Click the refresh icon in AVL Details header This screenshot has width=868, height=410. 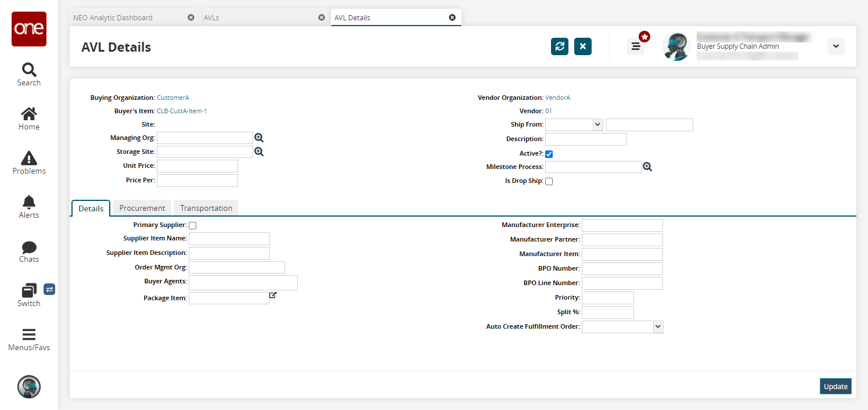pyautogui.click(x=559, y=46)
